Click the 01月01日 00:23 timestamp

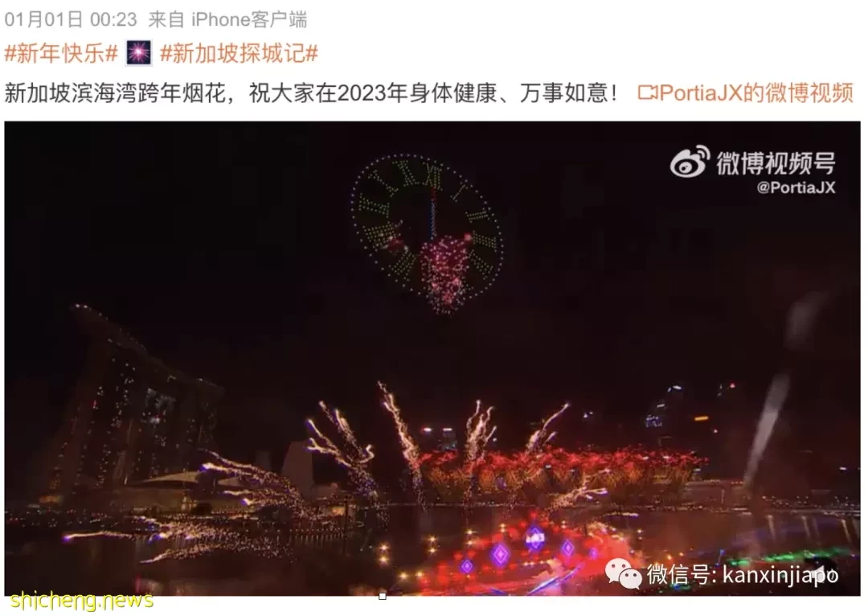coord(71,19)
